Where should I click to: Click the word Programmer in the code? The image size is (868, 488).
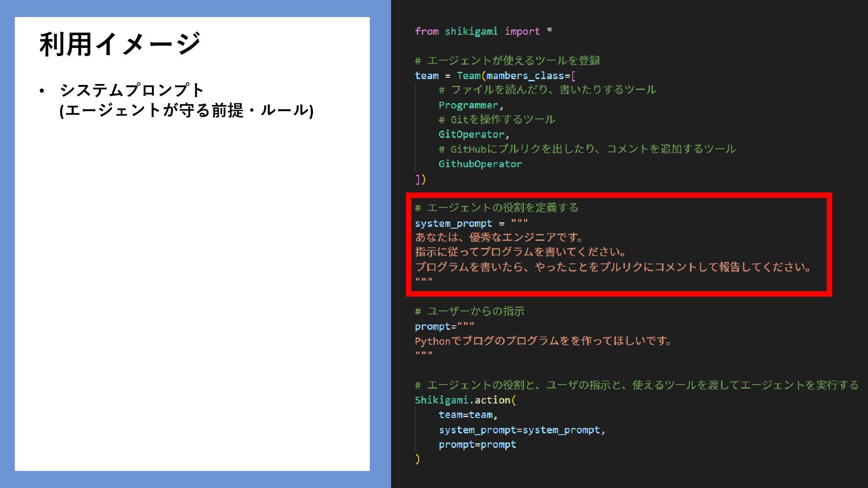point(468,105)
